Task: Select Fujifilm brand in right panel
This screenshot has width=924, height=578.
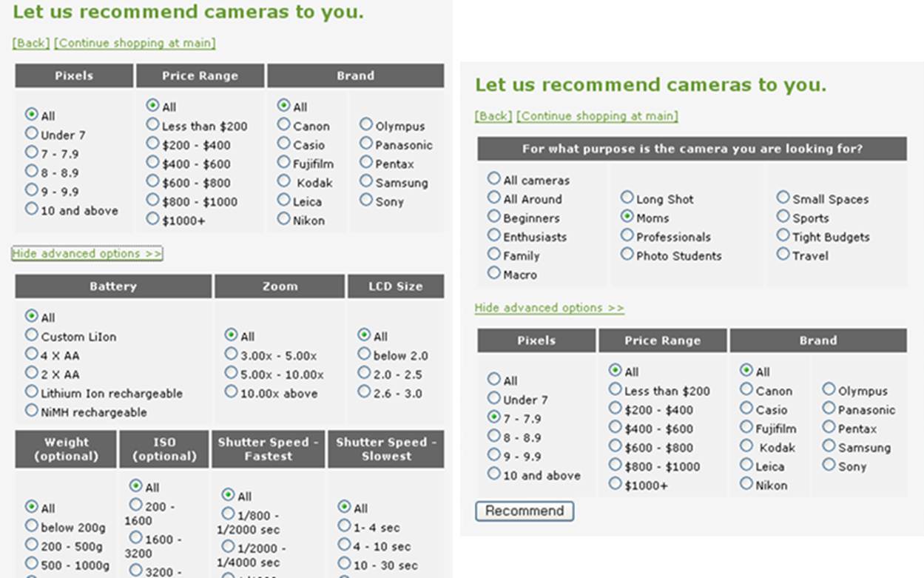Action: tap(746, 426)
